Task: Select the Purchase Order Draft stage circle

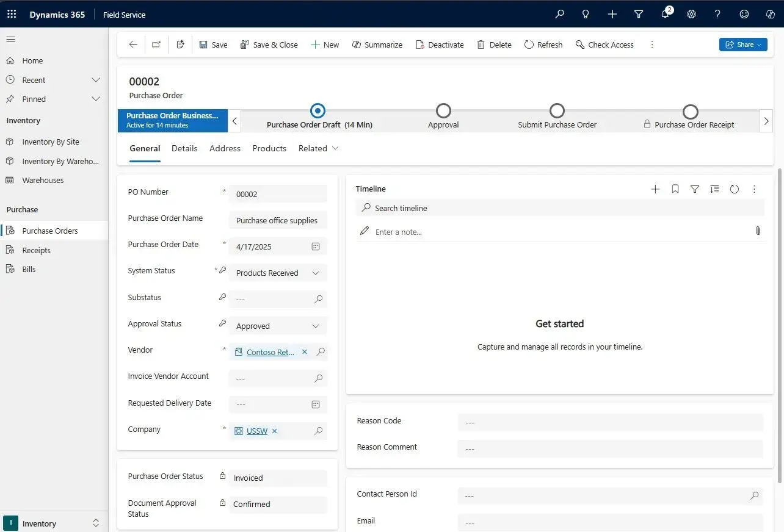Action: (318, 110)
